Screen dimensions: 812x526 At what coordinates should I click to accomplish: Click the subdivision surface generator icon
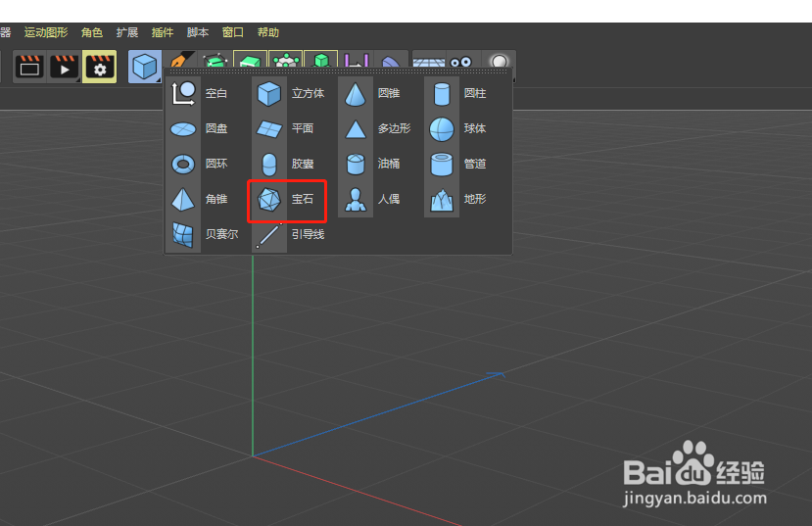[215, 59]
